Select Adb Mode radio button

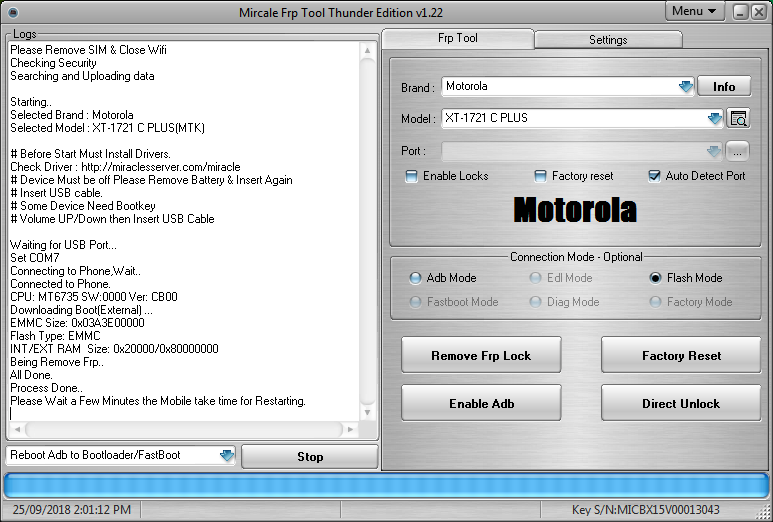coord(415,278)
